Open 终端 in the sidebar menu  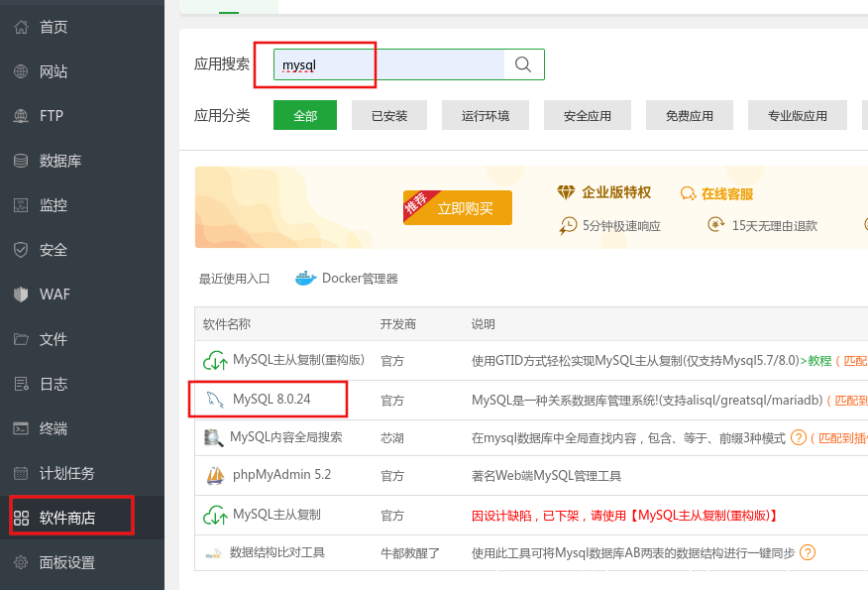click(54, 428)
